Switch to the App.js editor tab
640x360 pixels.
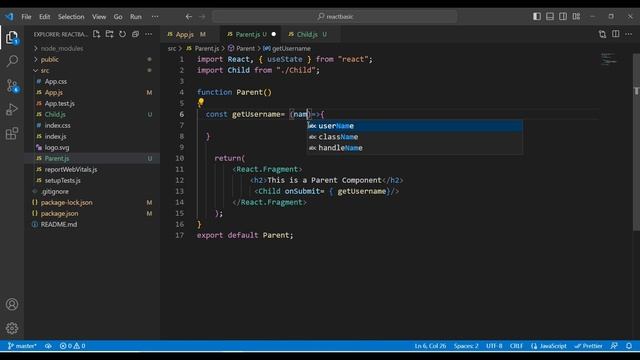point(189,34)
